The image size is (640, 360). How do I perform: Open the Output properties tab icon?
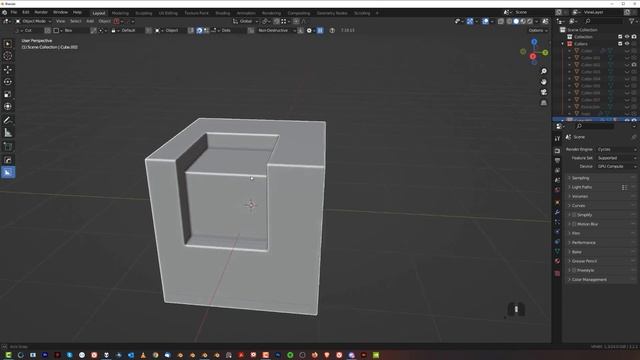click(x=557, y=160)
